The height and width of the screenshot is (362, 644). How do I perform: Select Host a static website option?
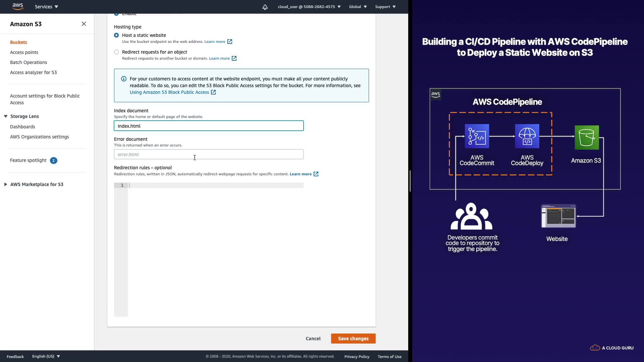click(x=116, y=35)
